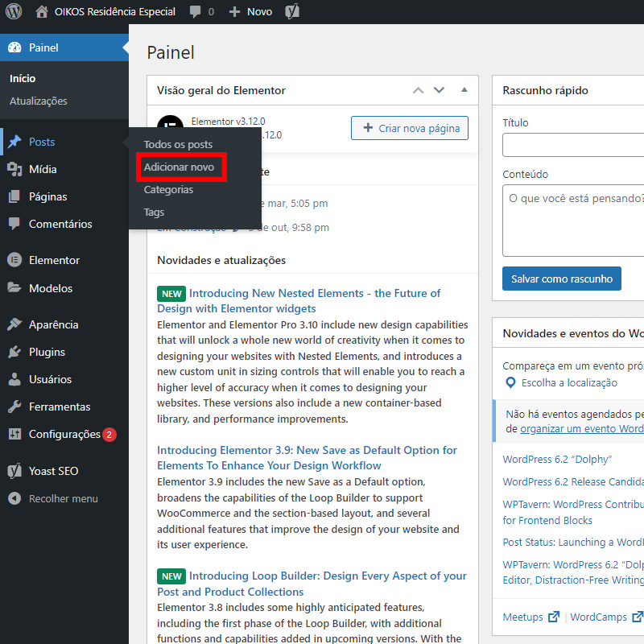Click Criar nova página button
This screenshot has width=644, height=644.
410,128
